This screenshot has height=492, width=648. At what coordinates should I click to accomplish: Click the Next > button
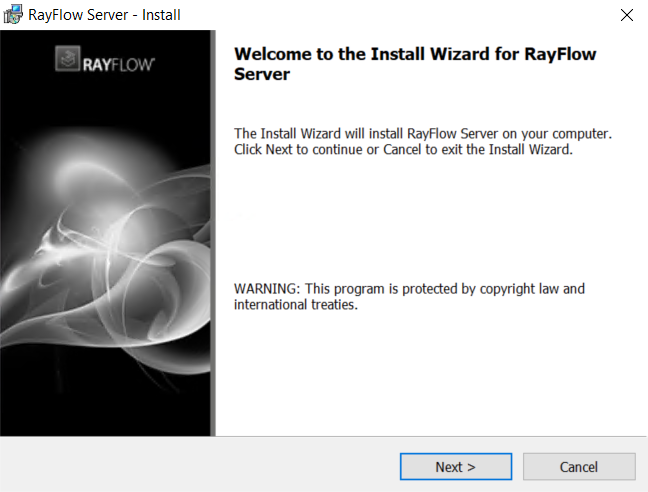(x=456, y=467)
